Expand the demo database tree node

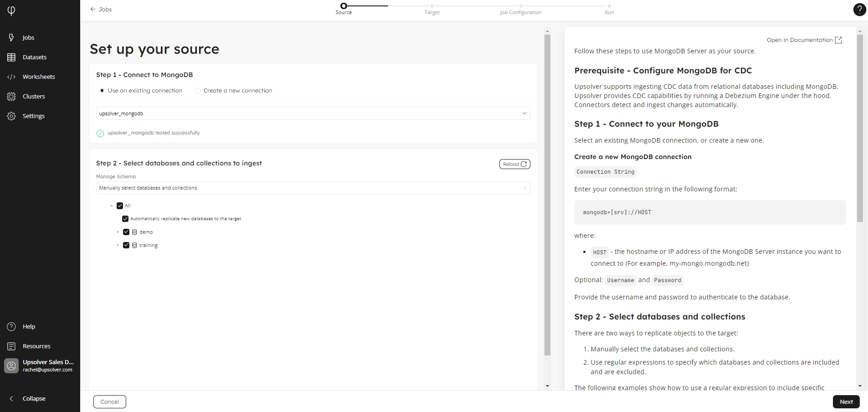pyautogui.click(x=118, y=232)
